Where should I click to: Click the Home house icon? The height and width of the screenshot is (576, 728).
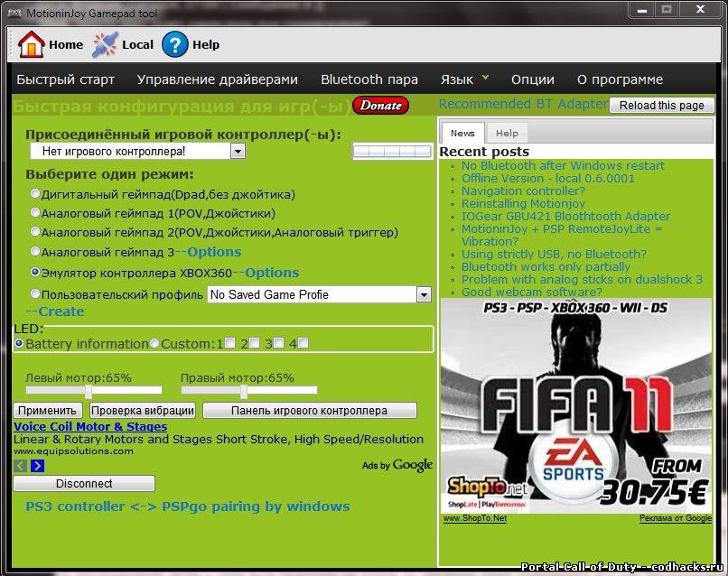pyautogui.click(x=31, y=44)
